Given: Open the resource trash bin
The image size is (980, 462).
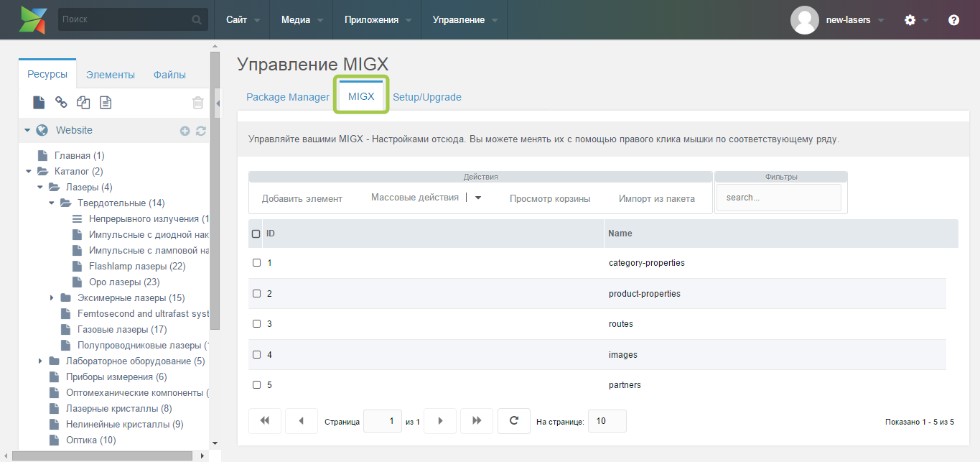Looking at the screenshot, I should [x=198, y=103].
